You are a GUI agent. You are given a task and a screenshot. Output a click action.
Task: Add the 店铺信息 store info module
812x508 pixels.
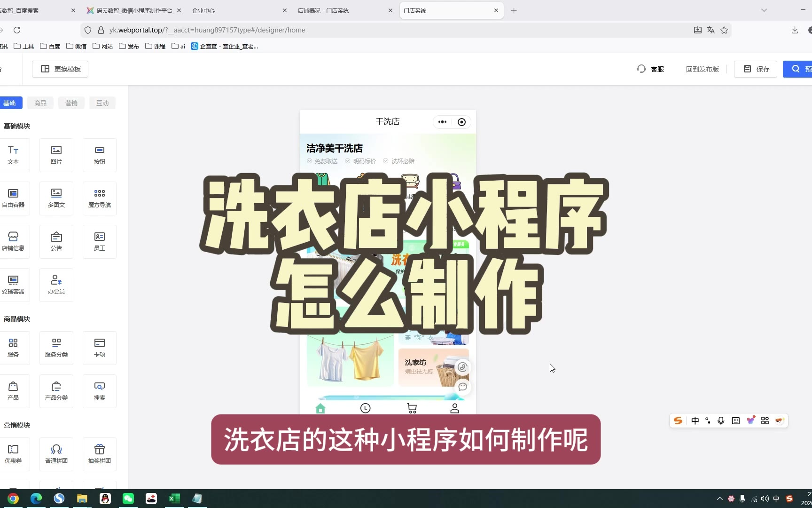click(x=13, y=242)
